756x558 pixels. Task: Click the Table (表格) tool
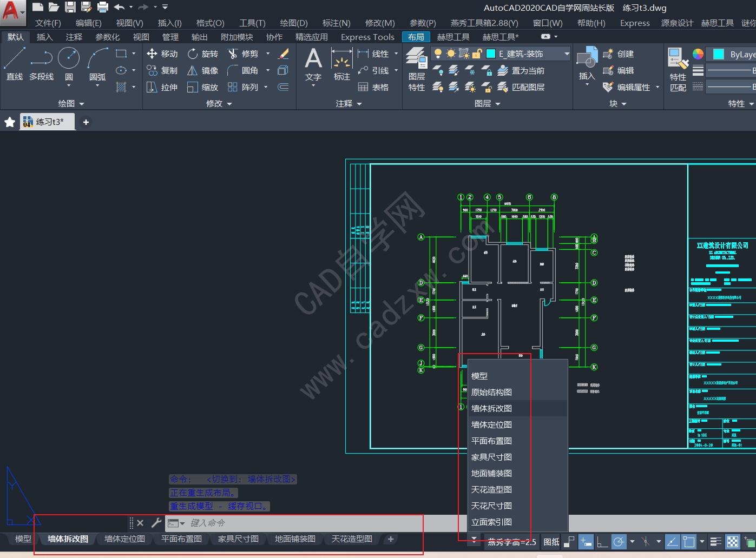[x=373, y=87]
